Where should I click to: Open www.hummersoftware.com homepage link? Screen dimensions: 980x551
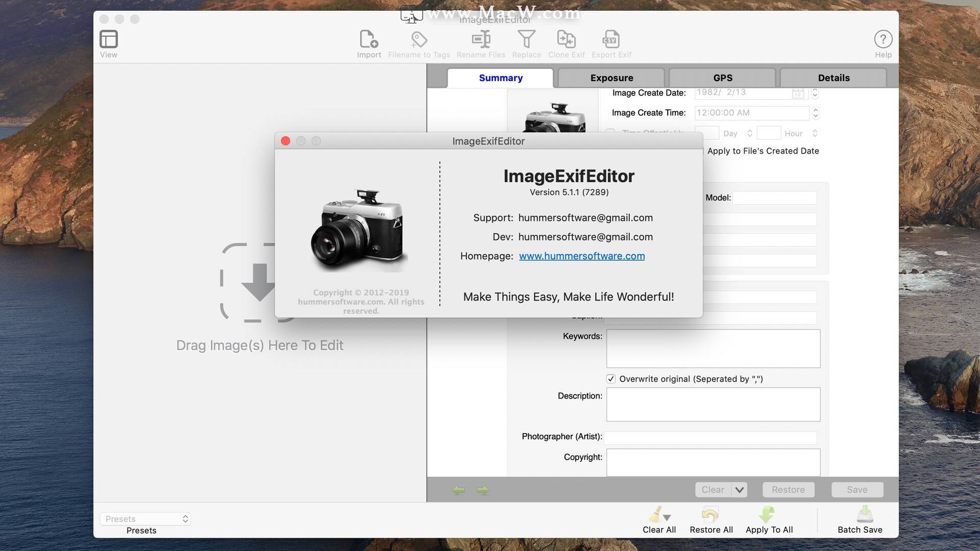pos(582,256)
